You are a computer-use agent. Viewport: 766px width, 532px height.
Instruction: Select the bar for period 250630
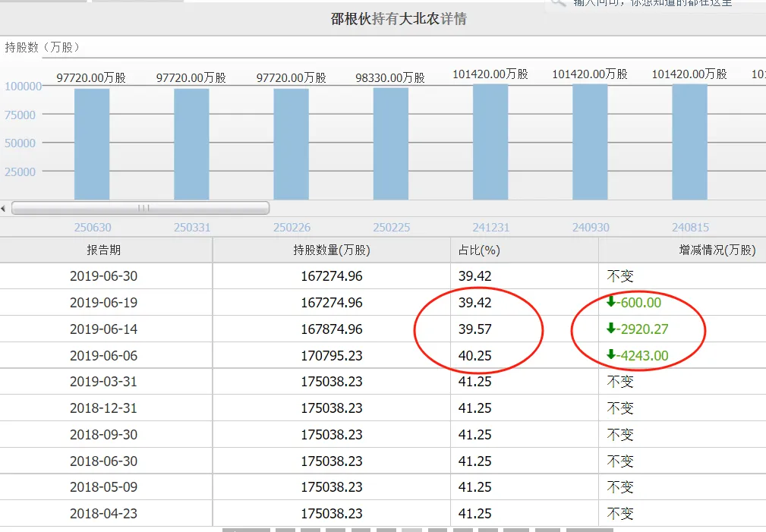[92, 144]
